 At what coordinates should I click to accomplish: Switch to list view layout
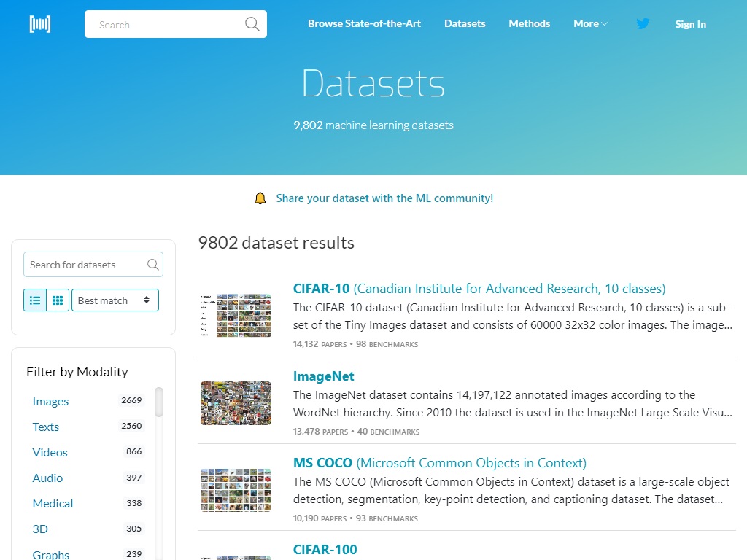35,300
